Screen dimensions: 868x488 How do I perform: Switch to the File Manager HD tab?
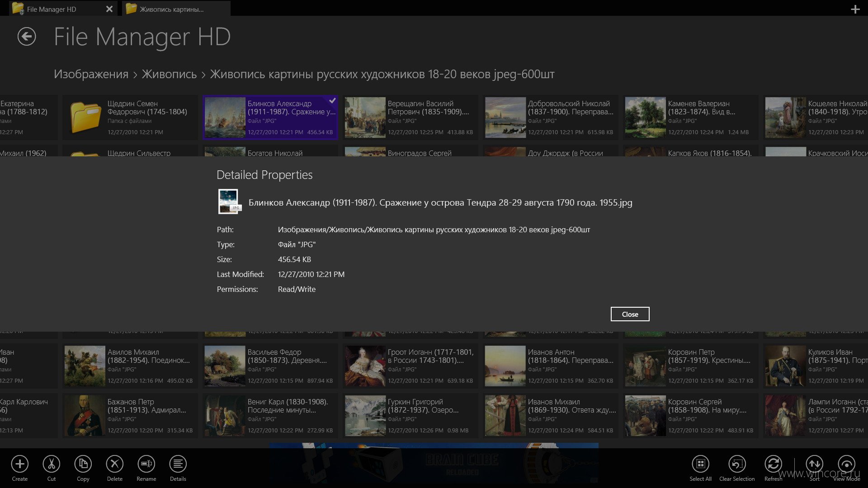pos(63,9)
